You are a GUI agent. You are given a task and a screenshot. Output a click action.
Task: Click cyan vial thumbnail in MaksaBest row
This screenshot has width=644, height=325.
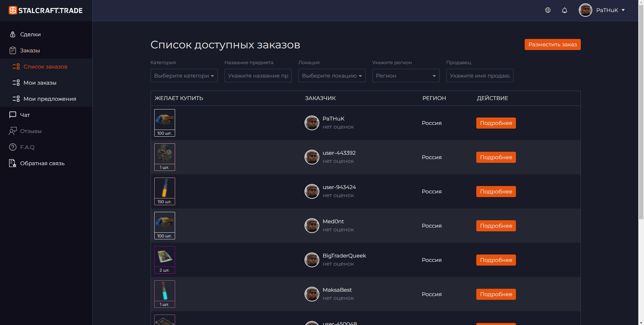165,294
